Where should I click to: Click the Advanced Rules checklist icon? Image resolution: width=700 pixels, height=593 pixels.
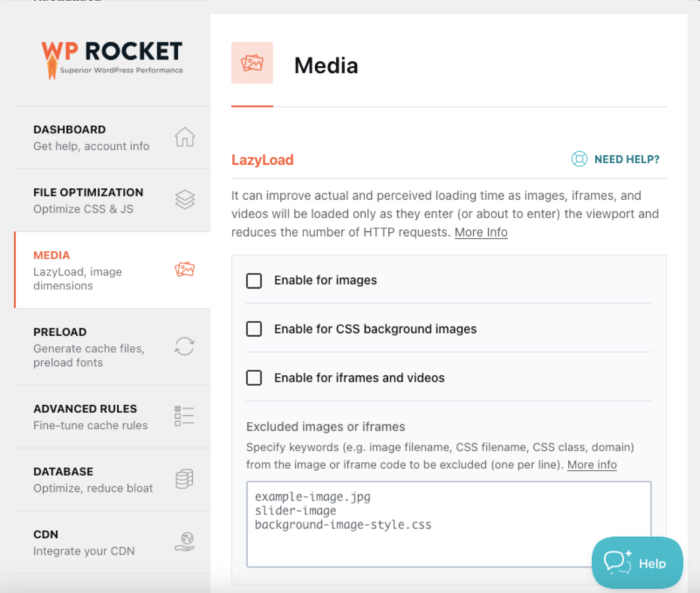185,416
